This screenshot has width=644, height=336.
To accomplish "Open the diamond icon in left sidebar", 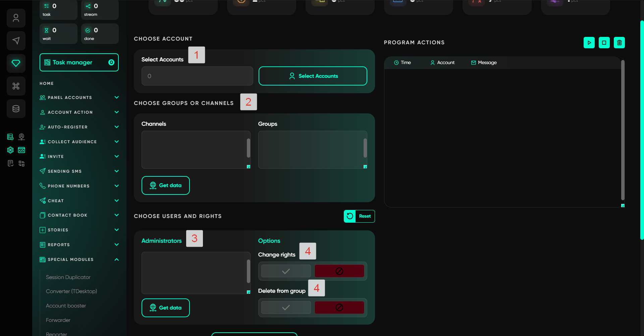I will tap(16, 63).
